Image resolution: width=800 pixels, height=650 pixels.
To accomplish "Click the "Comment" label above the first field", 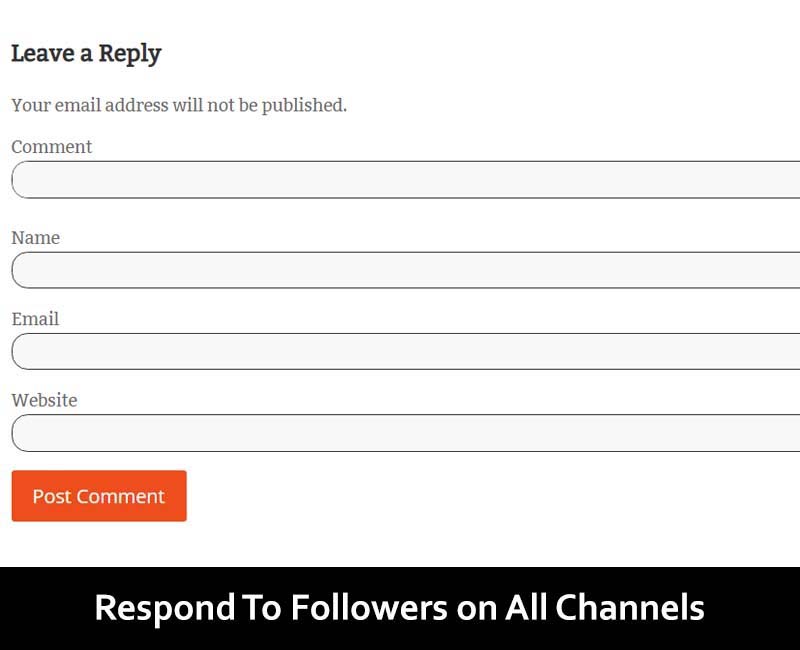I will point(52,147).
